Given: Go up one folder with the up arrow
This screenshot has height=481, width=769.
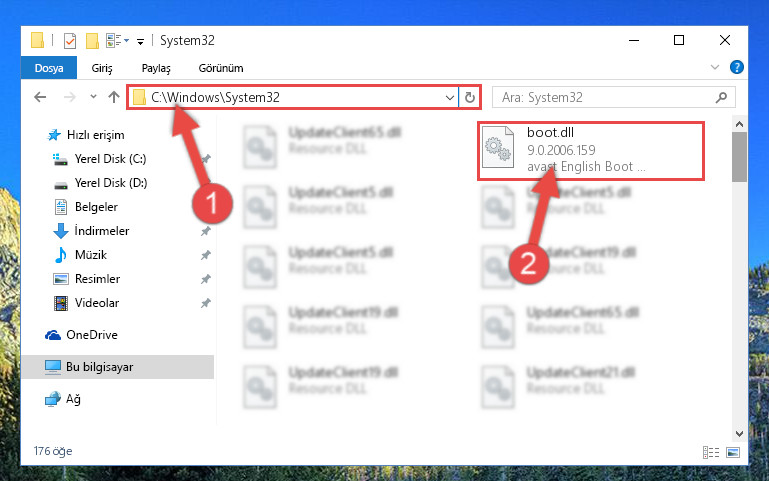Looking at the screenshot, I should (114, 97).
